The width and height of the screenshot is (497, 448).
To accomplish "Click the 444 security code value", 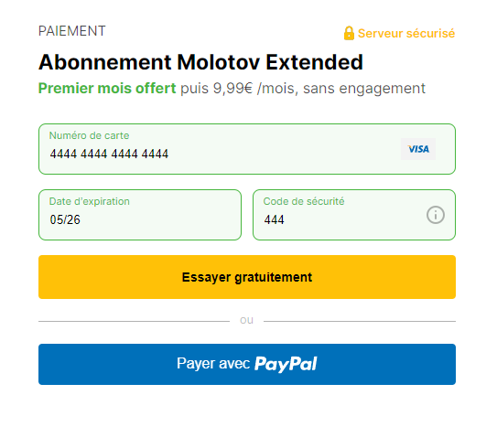I will [x=275, y=219].
